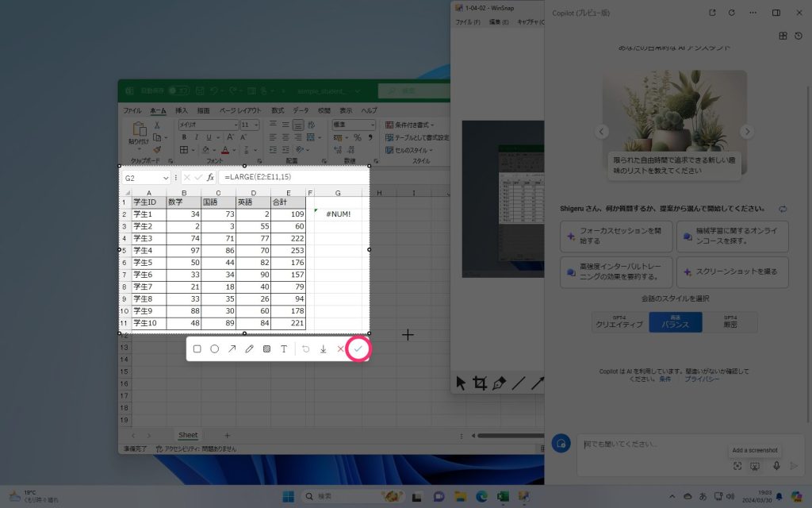This screenshot has height=508, width=812.
Task: Select WinSnap pen tool
Action: click(x=499, y=383)
